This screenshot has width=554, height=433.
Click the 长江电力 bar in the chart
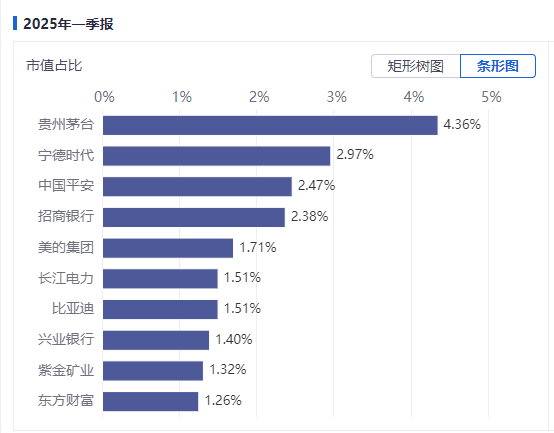click(x=160, y=279)
